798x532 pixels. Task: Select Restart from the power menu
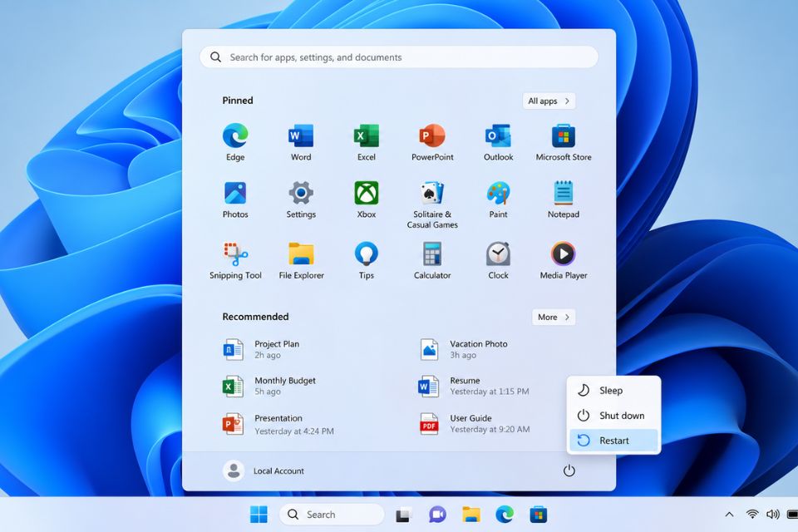pyautogui.click(x=613, y=441)
